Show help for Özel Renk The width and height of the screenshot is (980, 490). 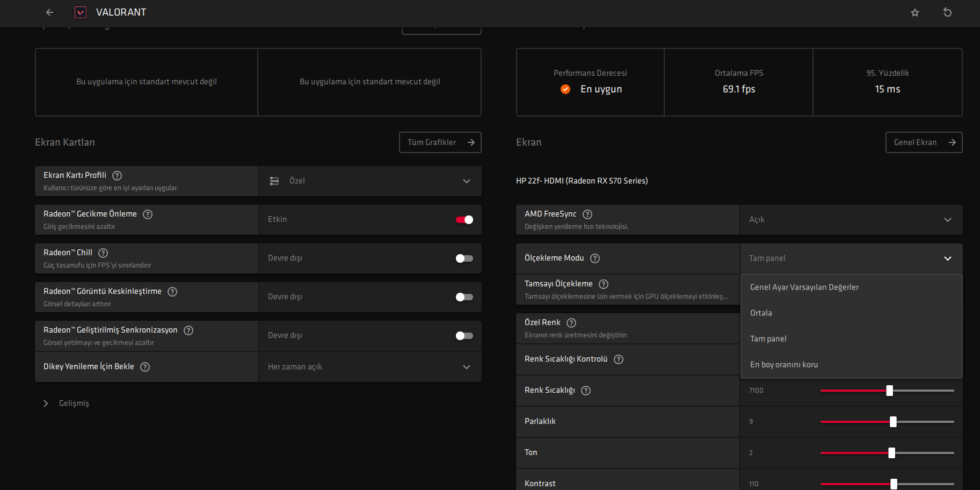571,322
